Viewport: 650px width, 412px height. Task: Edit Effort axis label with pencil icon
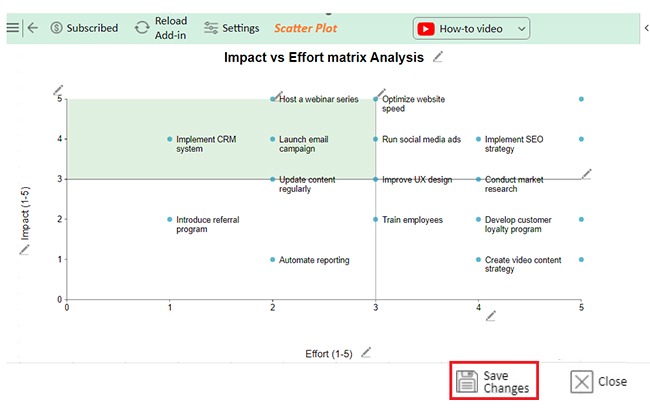(x=366, y=353)
